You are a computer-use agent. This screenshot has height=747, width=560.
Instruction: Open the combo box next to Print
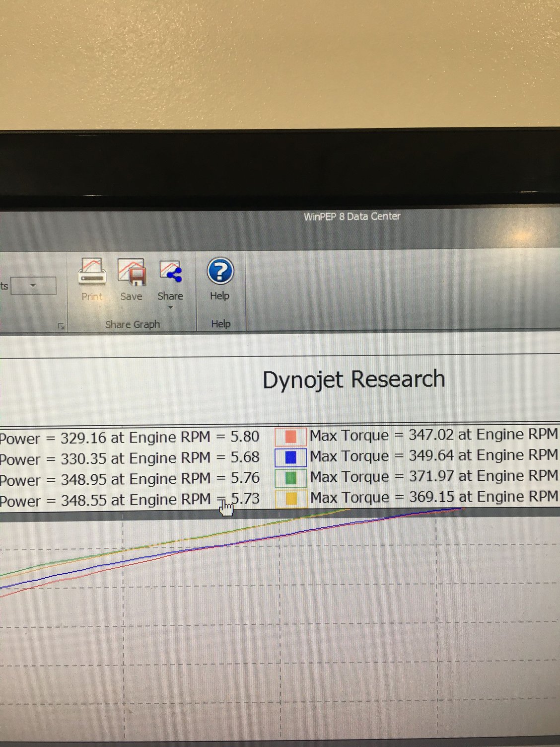point(33,286)
